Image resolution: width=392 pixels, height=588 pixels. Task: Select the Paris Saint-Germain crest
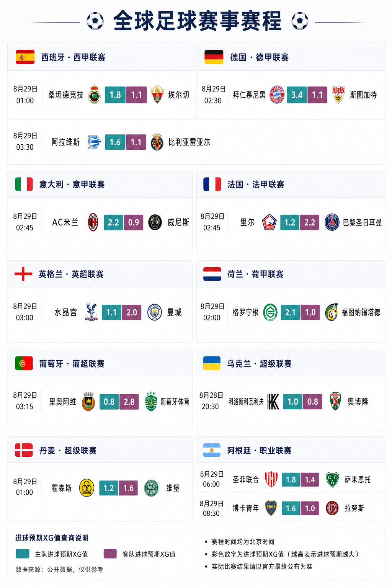point(332,222)
